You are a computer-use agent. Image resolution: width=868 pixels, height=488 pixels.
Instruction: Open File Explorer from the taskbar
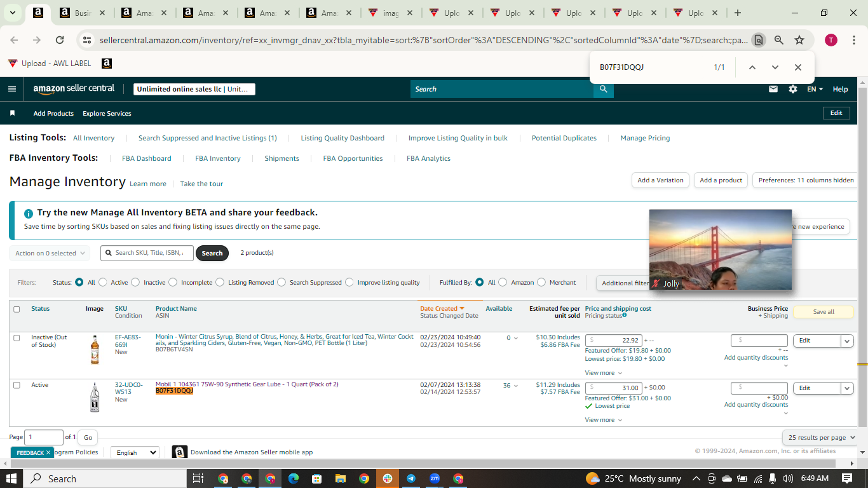(340, 478)
